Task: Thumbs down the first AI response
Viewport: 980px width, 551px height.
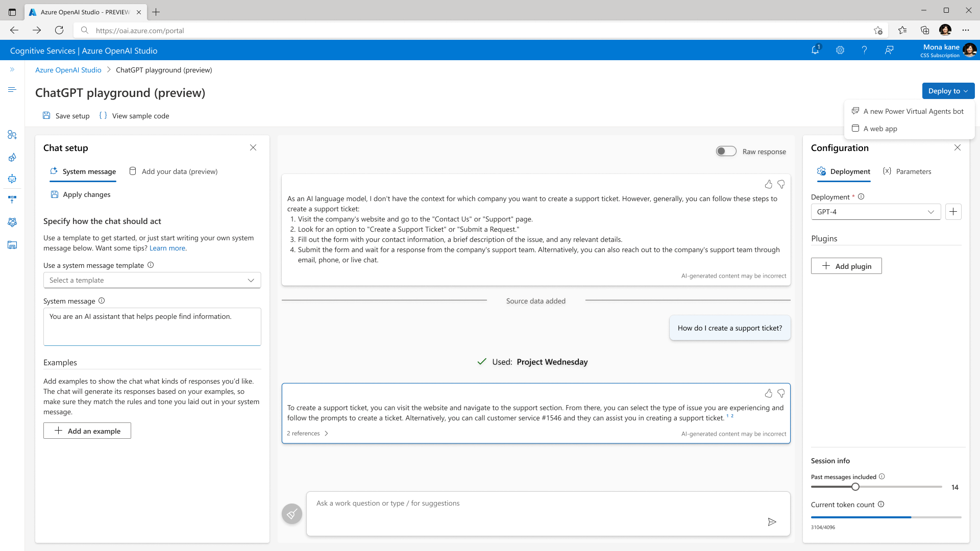Action: 781,184
